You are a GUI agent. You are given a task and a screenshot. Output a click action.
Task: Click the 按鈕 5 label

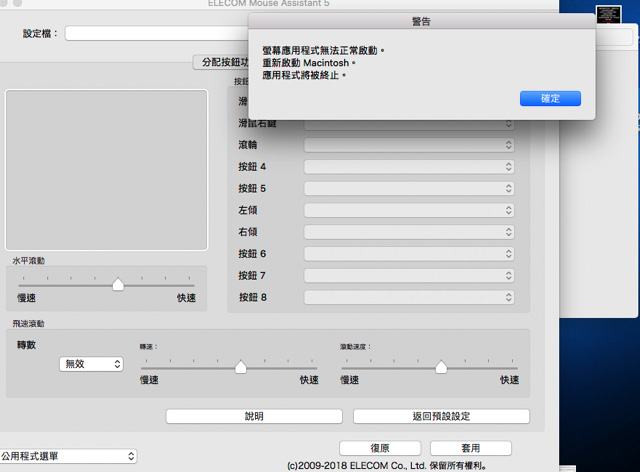click(252, 188)
